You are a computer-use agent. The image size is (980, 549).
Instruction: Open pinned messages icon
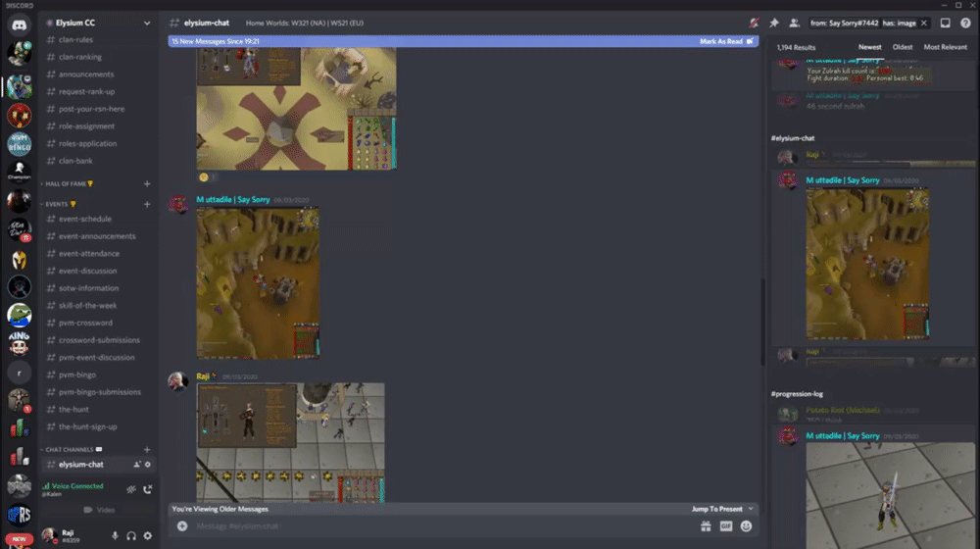[774, 24]
